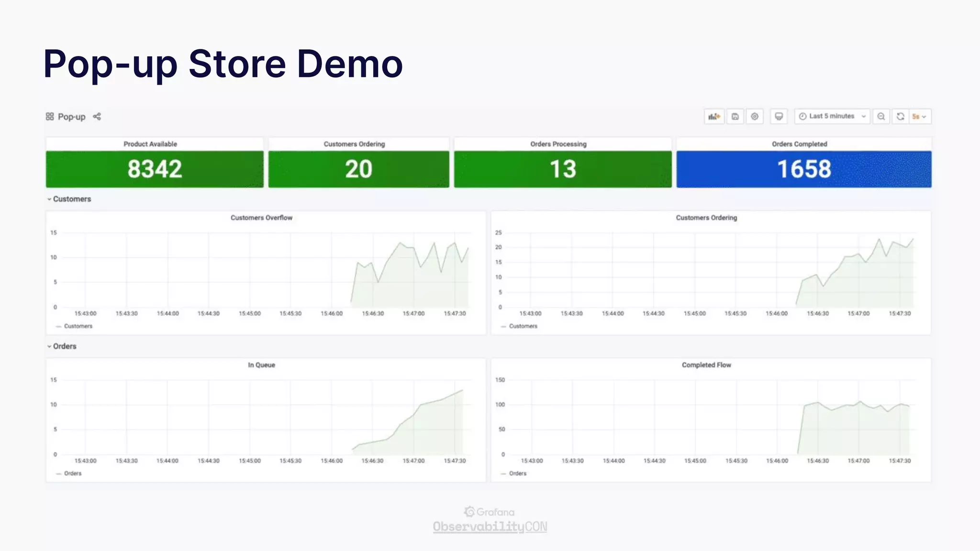Screen dimensions: 980x551
Task: Toggle Orders series in In Queue legend
Action: coord(72,474)
